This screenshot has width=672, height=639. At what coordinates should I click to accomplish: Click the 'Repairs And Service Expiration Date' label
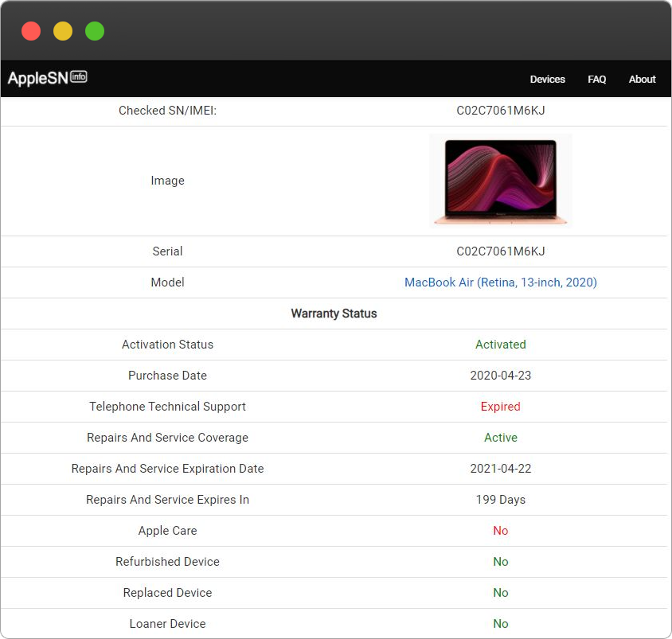[x=167, y=469]
